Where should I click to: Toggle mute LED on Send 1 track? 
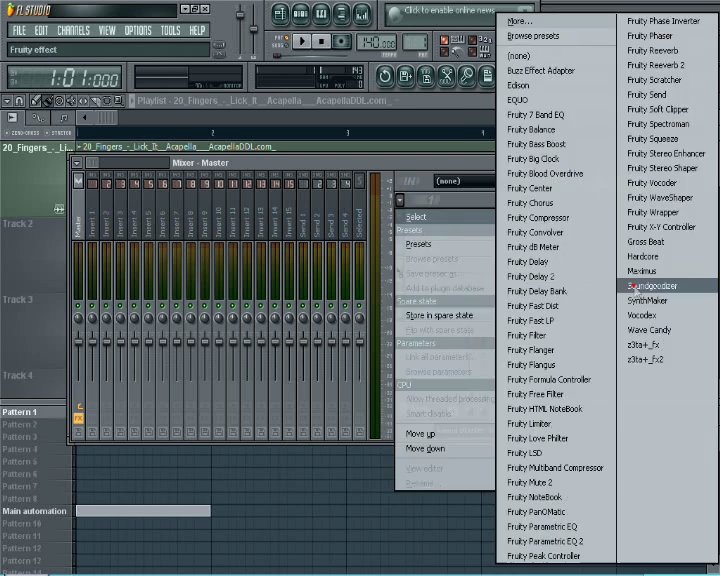click(303, 305)
